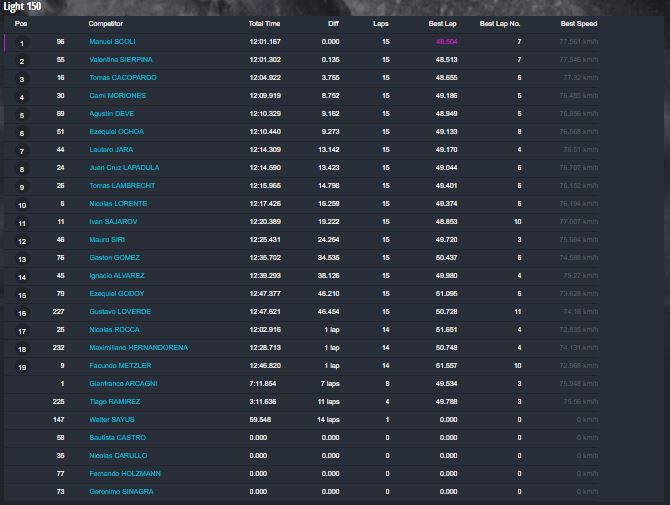Sort by the Best Lap column header

click(442, 23)
